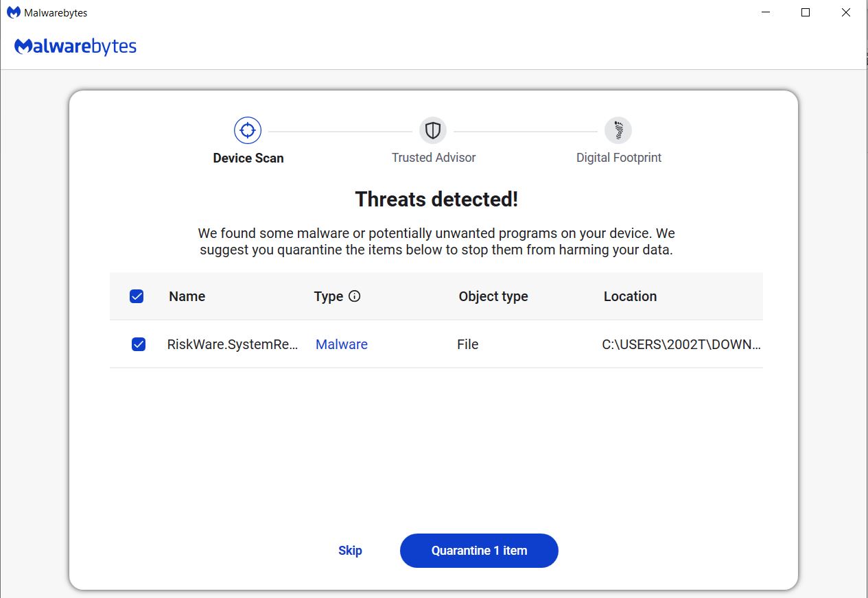Open the Malware type link
Screen dimensions: 868x598
tap(342, 344)
